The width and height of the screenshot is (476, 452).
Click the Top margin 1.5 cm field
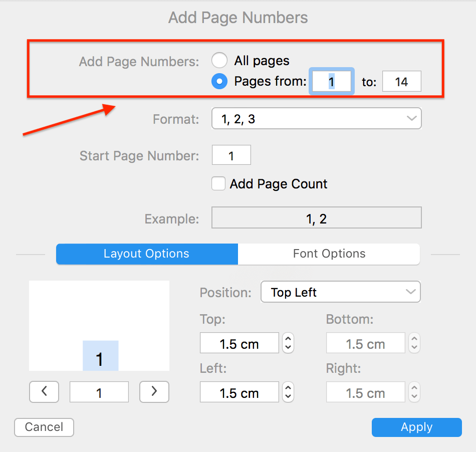point(239,343)
